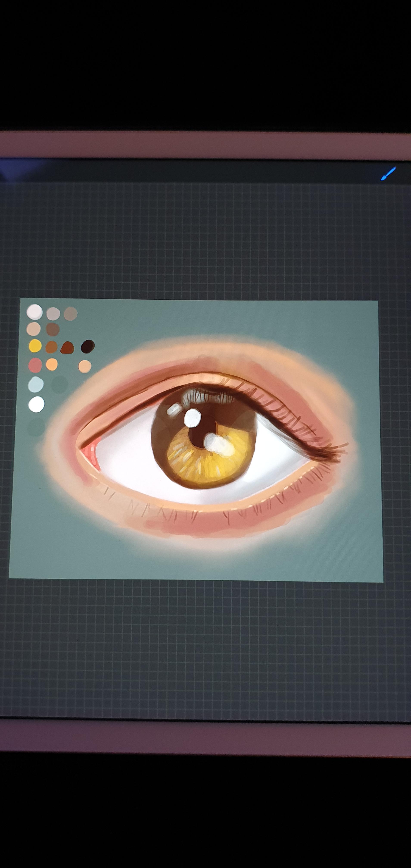
Task: Tap the pale orange swatch in row four
Action: pos(52,364)
